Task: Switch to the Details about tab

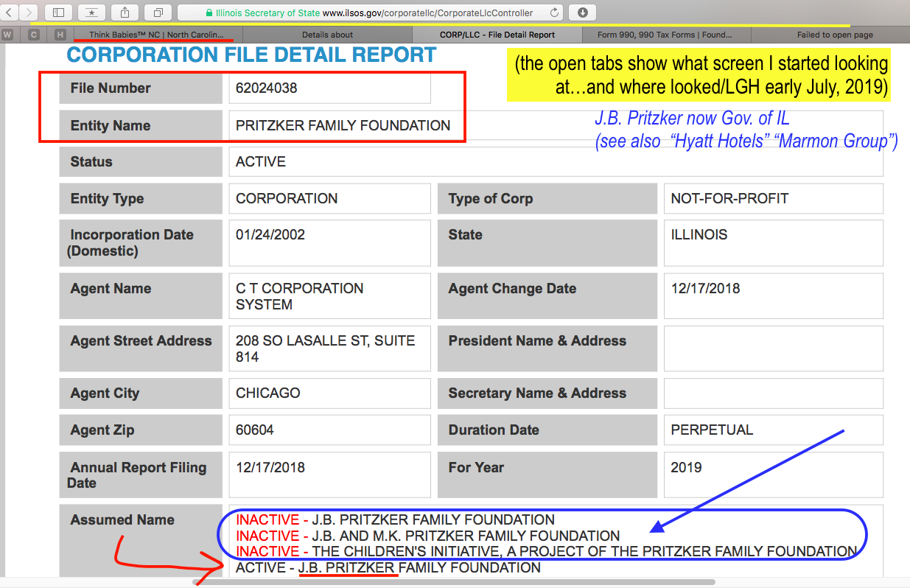Action: point(327,35)
